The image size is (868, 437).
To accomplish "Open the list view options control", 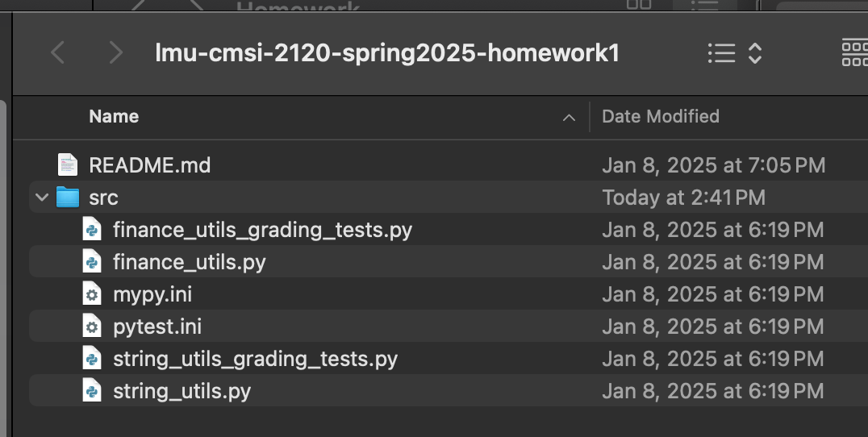I will (x=736, y=54).
